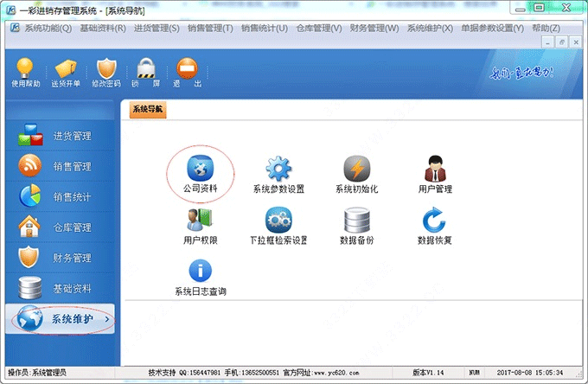
Task: Launch 系统初始化 lightning icon
Action: pyautogui.click(x=356, y=169)
